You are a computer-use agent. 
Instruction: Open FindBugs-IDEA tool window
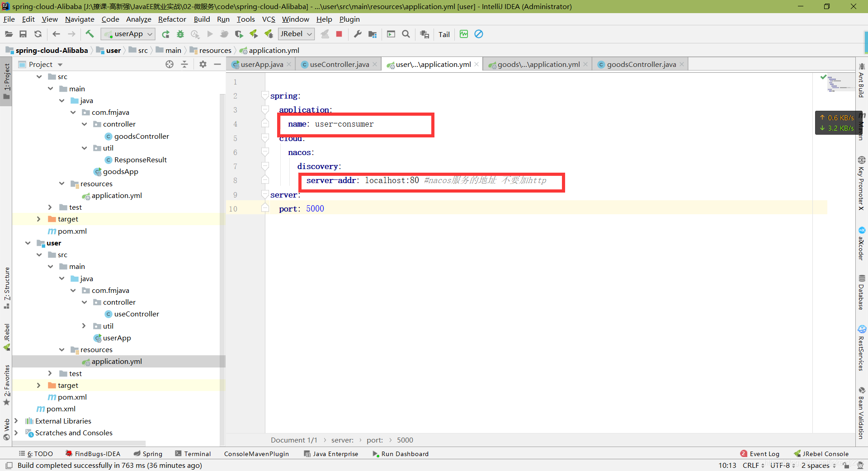point(93,454)
